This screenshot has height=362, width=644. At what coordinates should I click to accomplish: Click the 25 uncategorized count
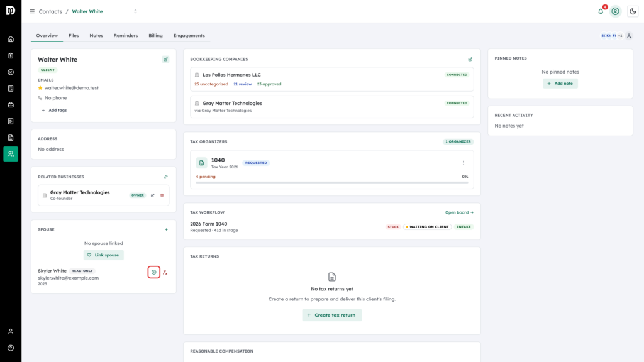point(211,84)
